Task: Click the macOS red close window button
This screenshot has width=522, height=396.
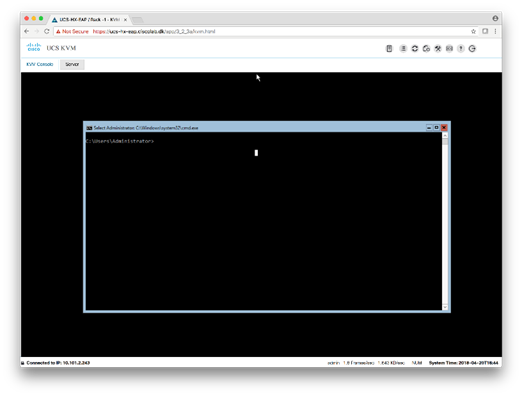Action: 27,19
